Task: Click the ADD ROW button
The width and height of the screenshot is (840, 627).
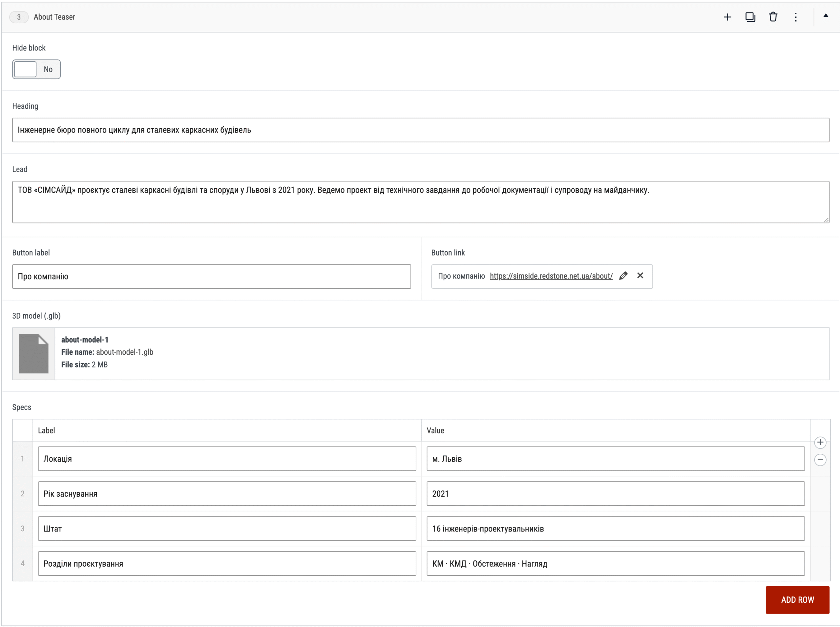Action: click(x=797, y=600)
